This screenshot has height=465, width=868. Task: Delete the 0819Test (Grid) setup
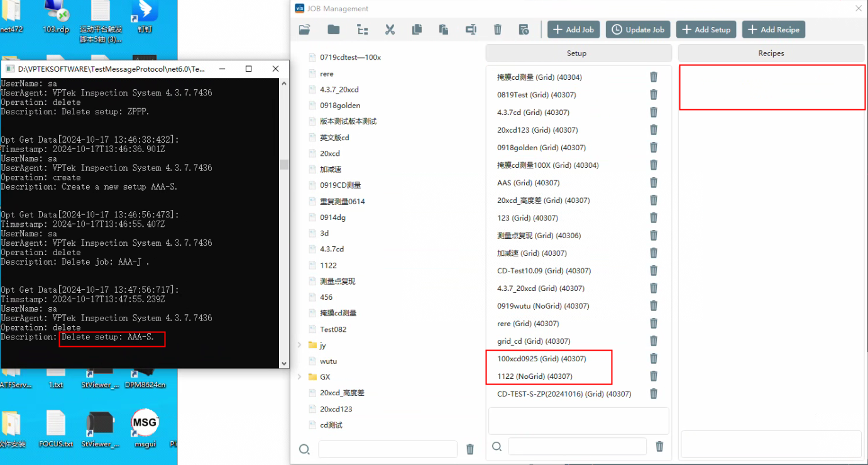[654, 95]
